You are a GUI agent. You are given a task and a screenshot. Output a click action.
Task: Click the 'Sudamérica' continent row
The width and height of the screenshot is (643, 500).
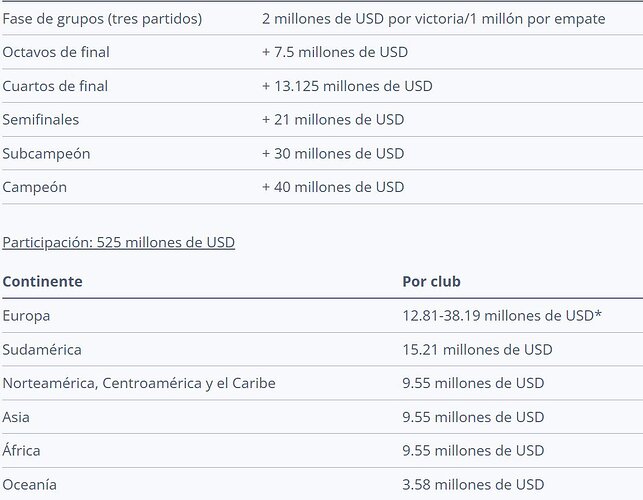pyautogui.click(x=322, y=350)
